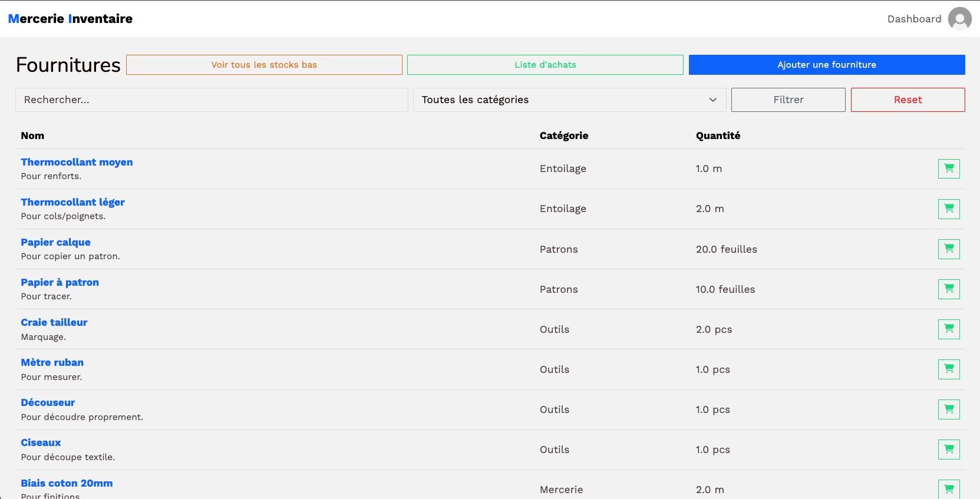Image resolution: width=980 pixels, height=499 pixels.
Task: Click Ajouter une fourniture button
Action: point(827,65)
